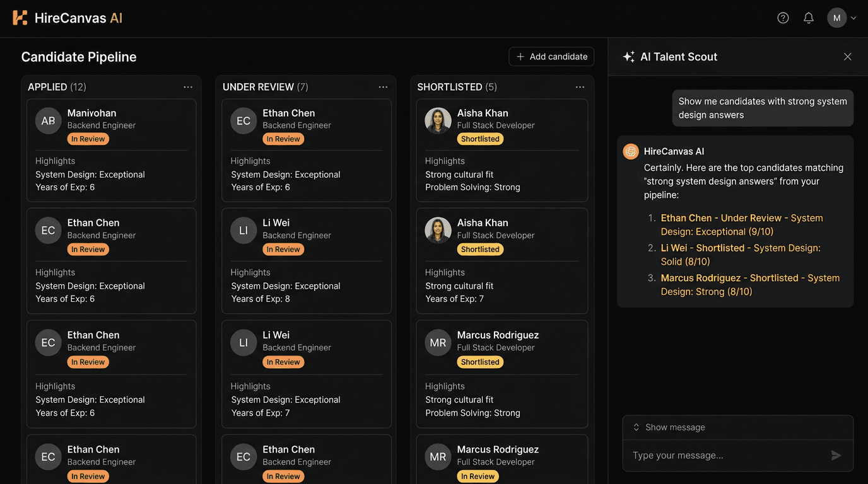
Task: Click the EC avatar in UNDER REVIEW top card
Action: tap(243, 121)
